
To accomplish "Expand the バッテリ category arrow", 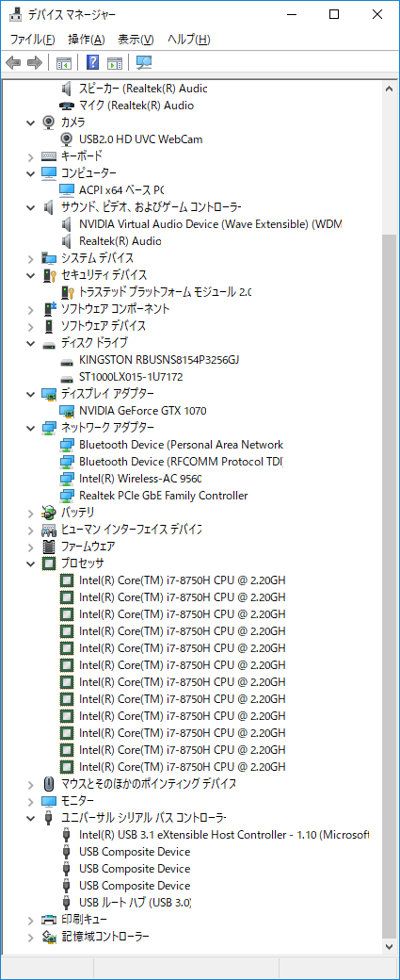I will pyautogui.click(x=30, y=513).
